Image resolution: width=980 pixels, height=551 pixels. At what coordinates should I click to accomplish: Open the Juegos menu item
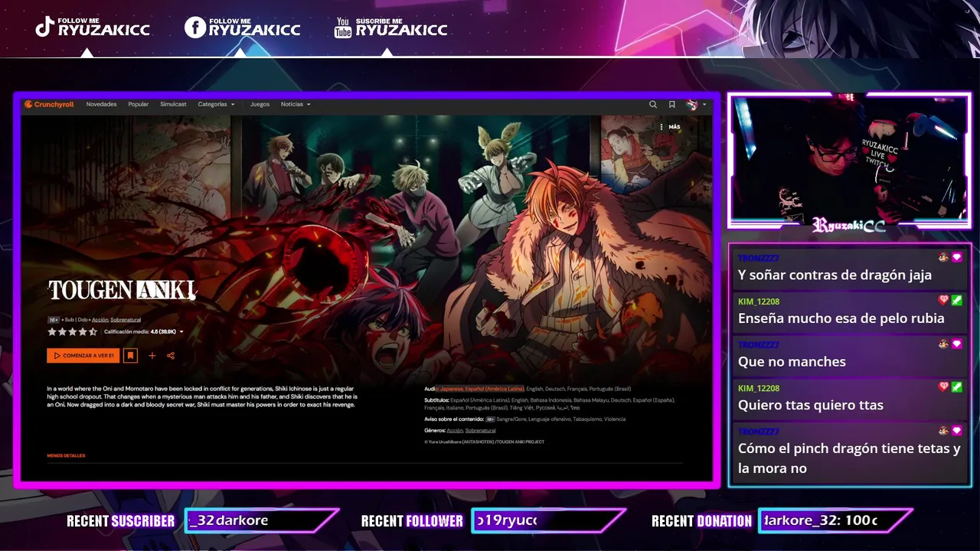coord(260,104)
